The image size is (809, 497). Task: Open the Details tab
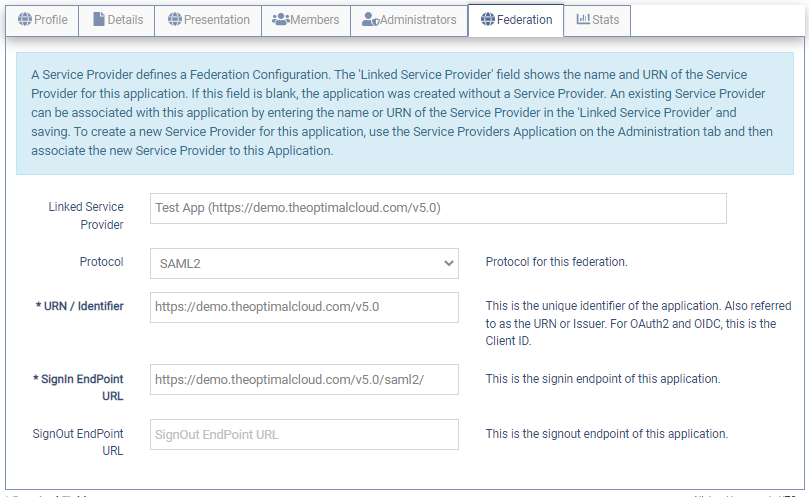click(117, 21)
